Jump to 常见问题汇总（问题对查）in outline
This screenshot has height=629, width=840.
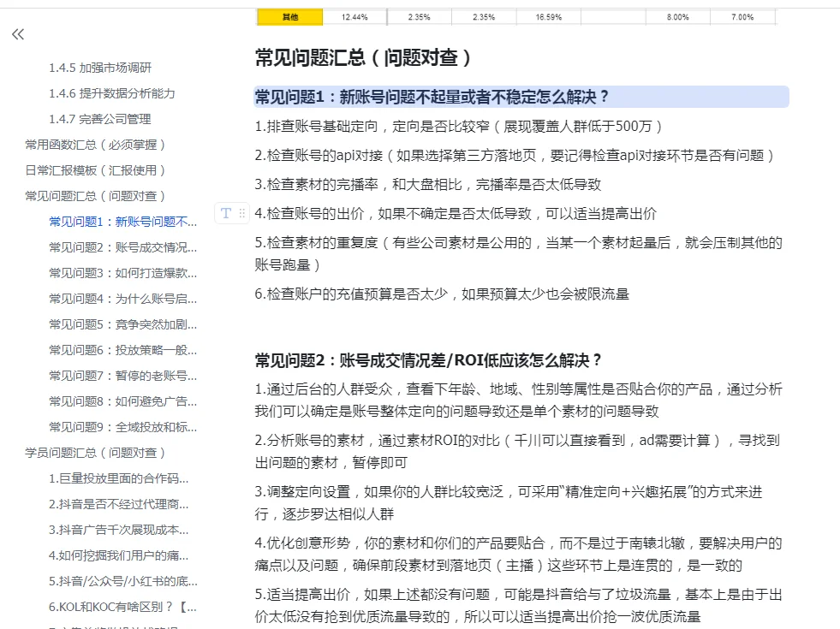tap(95, 197)
